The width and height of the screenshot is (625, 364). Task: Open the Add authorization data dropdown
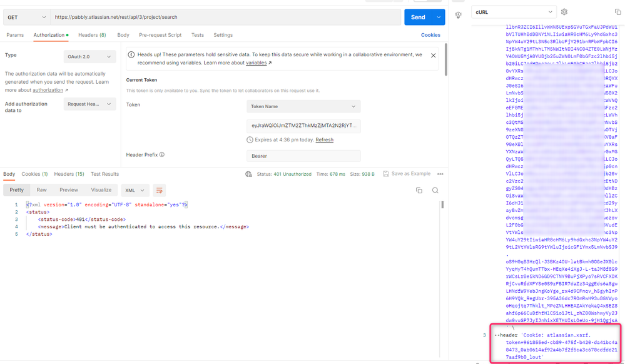[89, 104]
